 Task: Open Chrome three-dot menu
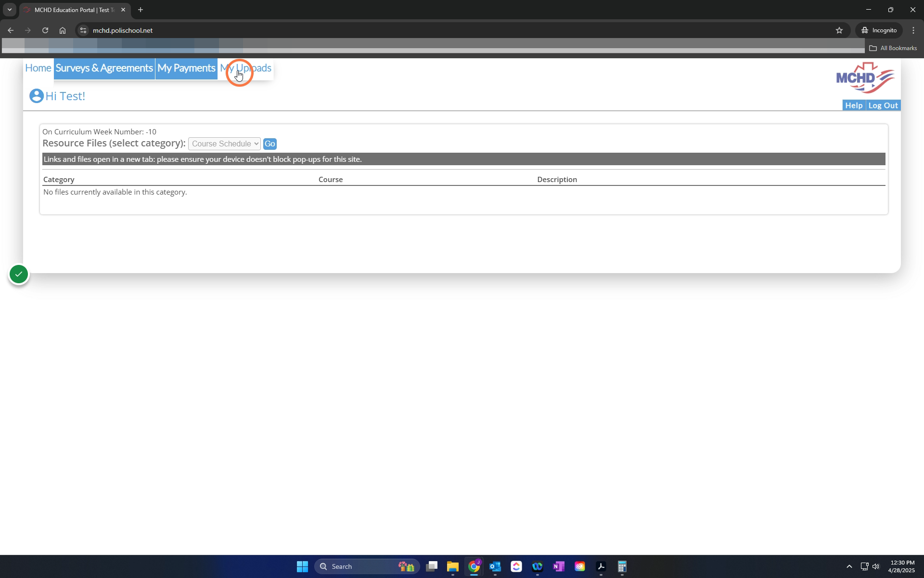913,30
